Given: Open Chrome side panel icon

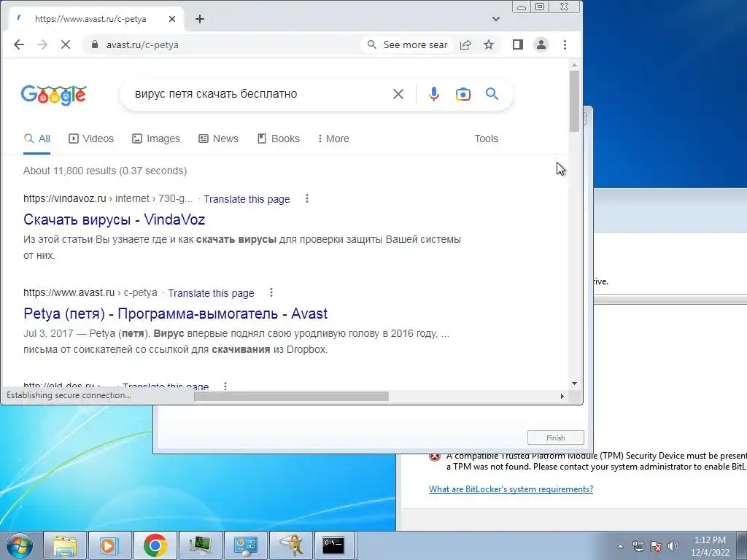Looking at the screenshot, I should [x=518, y=44].
